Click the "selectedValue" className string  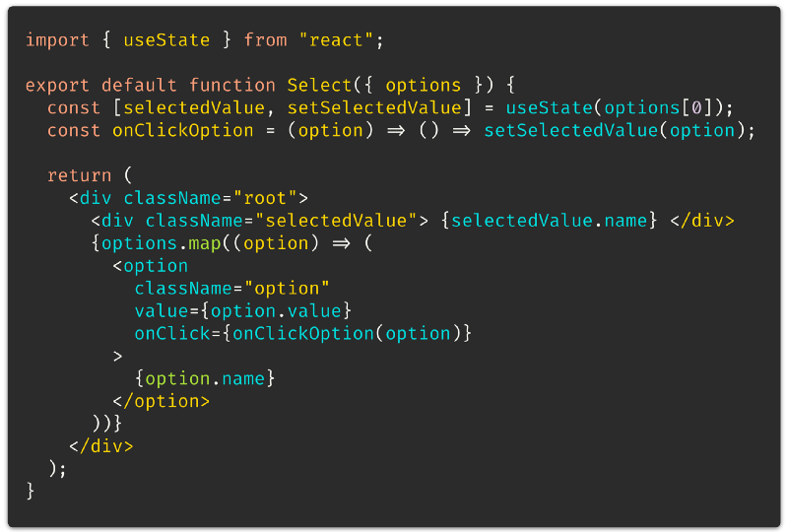[x=336, y=221]
